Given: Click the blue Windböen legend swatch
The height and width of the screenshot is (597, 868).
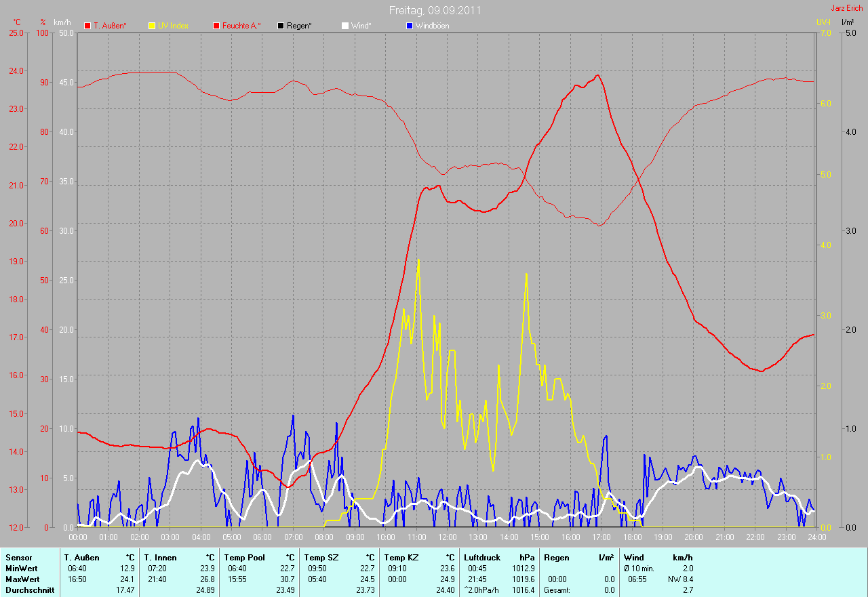Looking at the screenshot, I should pyautogui.click(x=409, y=26).
